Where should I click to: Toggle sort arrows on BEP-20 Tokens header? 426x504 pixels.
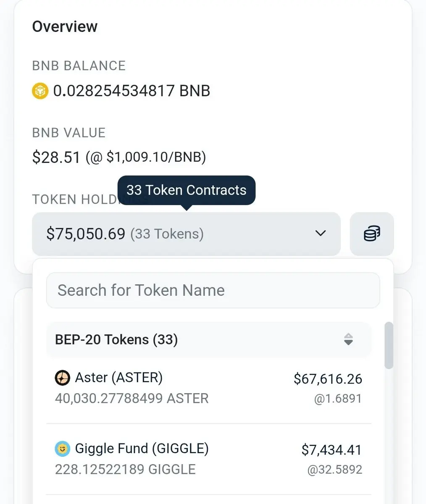[348, 339]
